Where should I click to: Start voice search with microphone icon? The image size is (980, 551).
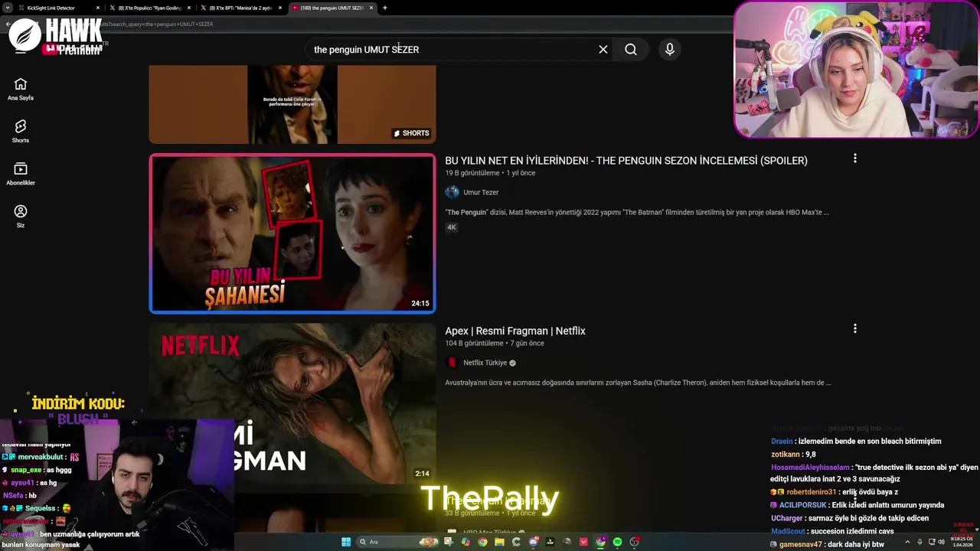pos(670,49)
